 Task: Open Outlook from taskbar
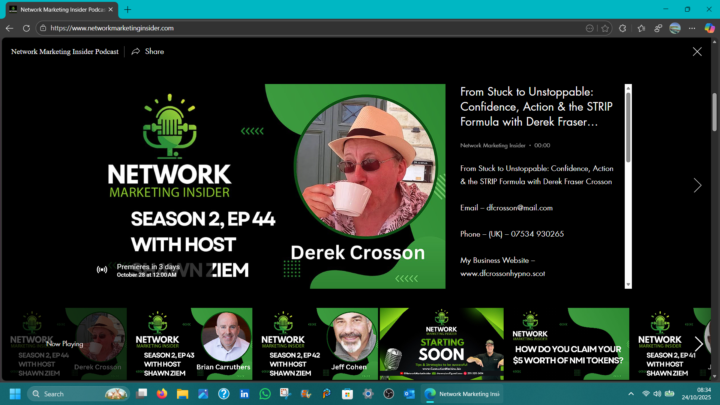coord(409,394)
